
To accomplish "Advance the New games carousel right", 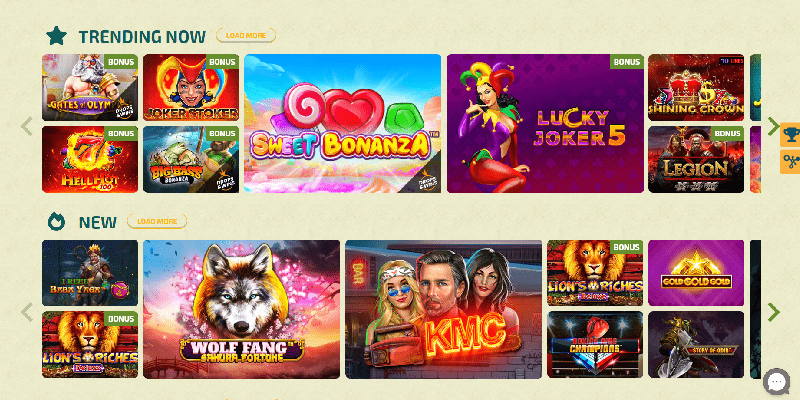I will (x=773, y=312).
